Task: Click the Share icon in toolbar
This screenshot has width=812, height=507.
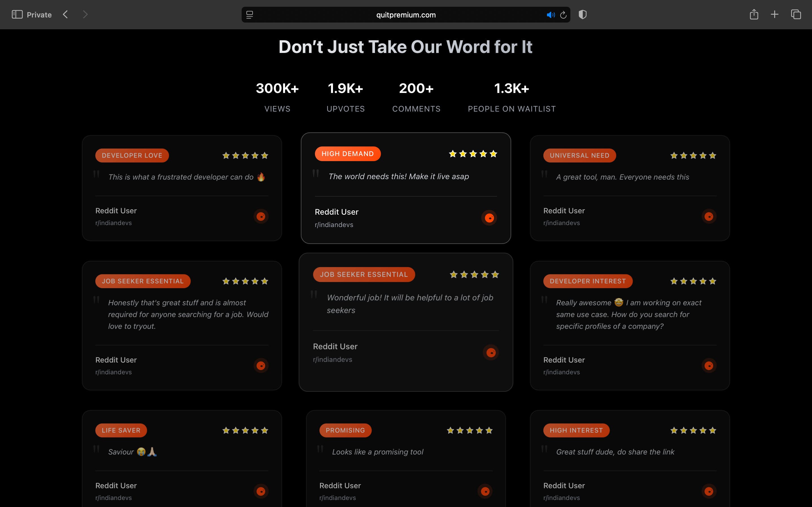Action: [x=754, y=14]
